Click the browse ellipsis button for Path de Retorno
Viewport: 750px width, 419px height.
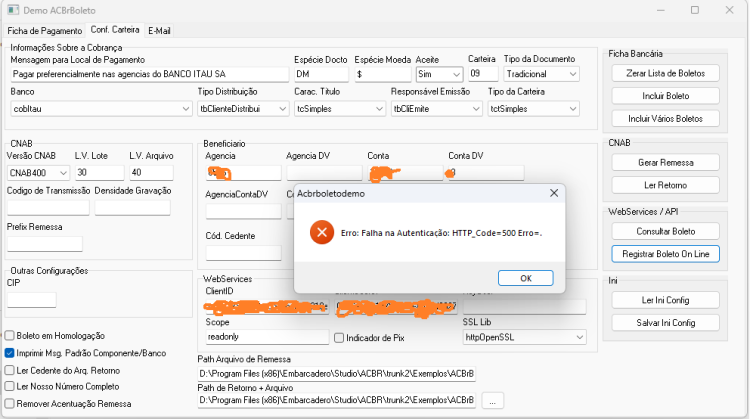[493, 401]
